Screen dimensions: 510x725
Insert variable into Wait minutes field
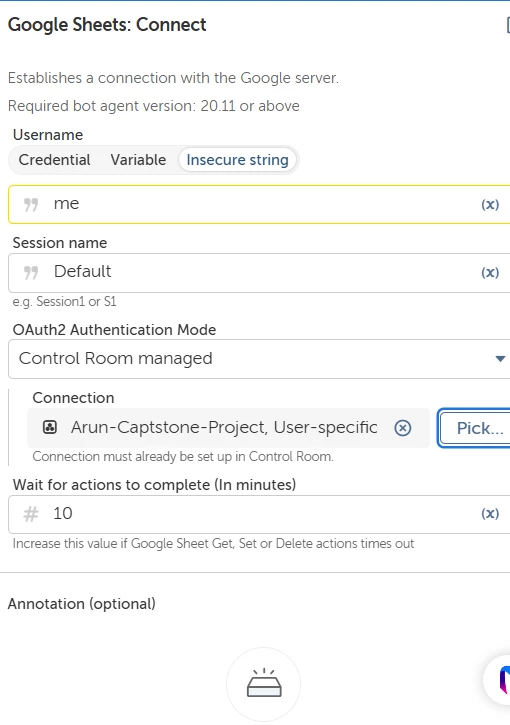(x=490, y=513)
